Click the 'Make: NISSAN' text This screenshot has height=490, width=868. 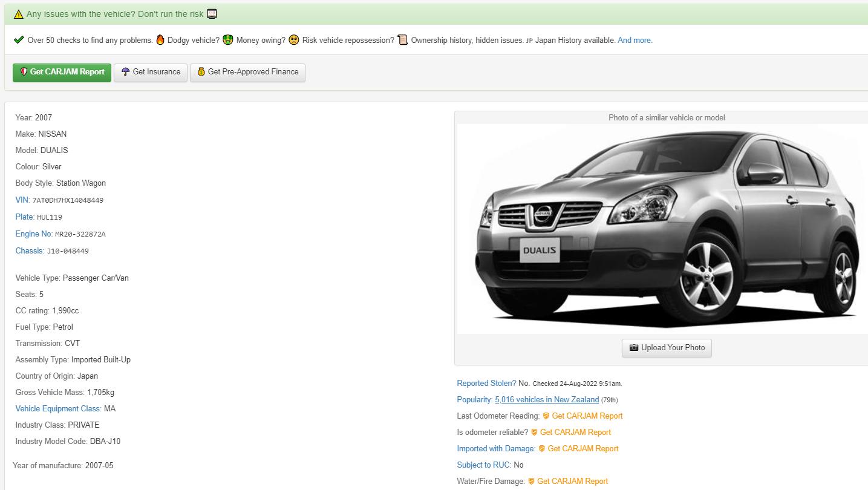pos(41,134)
